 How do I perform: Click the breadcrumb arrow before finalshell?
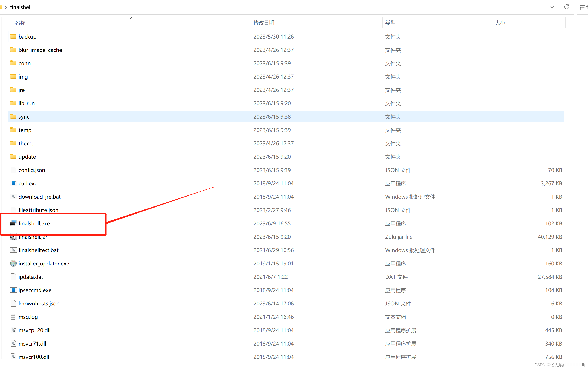point(6,7)
